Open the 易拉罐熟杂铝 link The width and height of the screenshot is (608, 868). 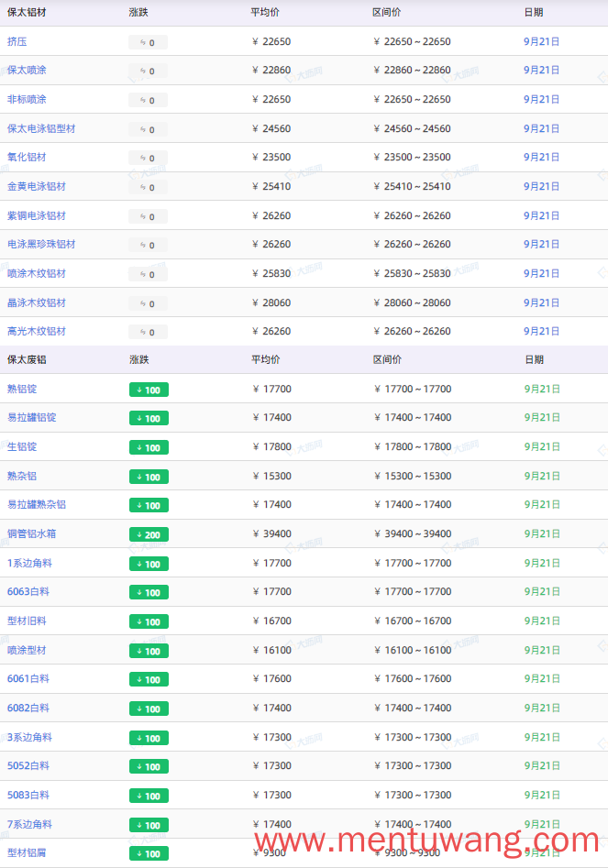point(37,504)
